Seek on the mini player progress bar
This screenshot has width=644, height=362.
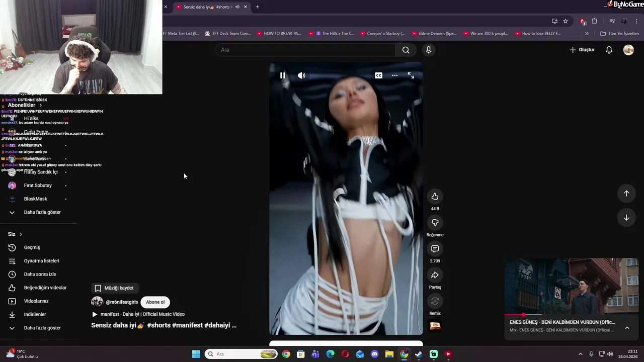click(x=572, y=315)
